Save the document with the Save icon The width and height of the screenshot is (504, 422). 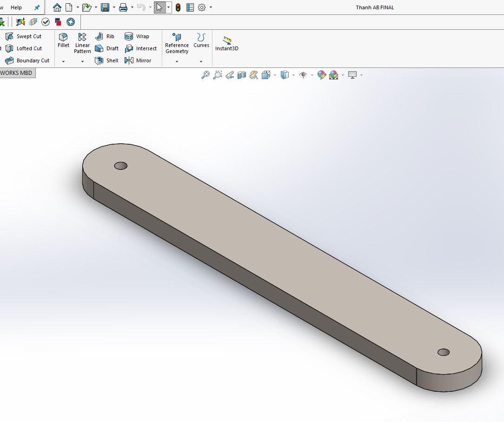pos(105,7)
